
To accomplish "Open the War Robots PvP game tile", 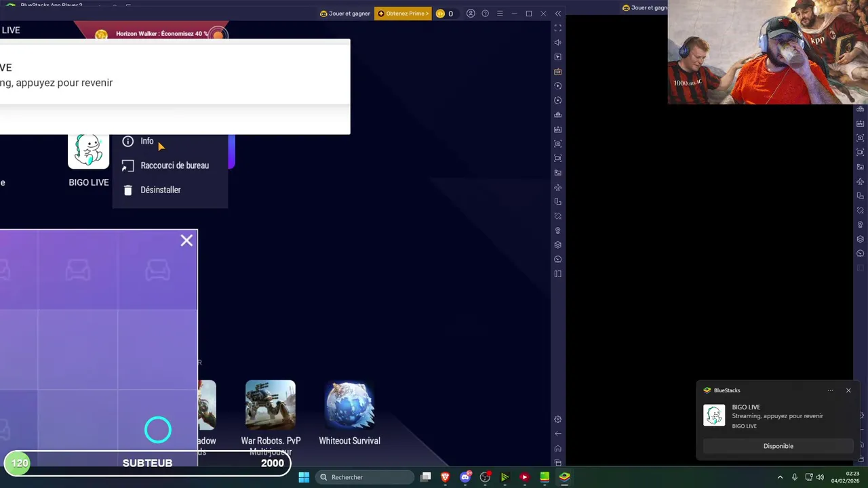I will (271, 405).
